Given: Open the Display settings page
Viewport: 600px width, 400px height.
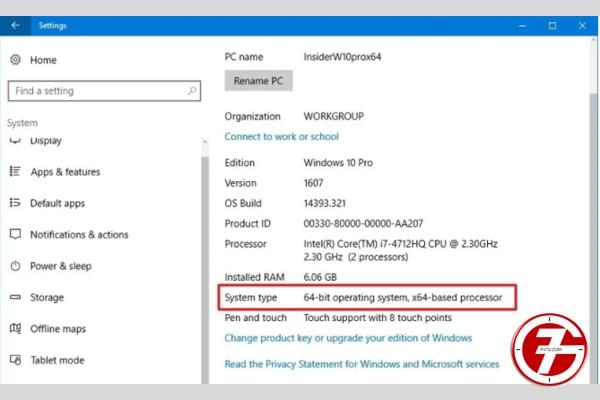Looking at the screenshot, I should pos(46,141).
